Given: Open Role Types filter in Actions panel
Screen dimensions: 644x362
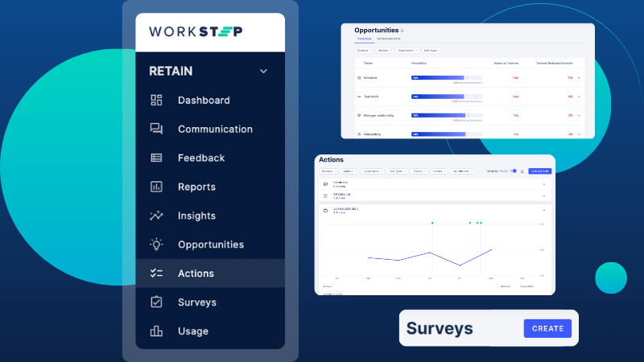Looking at the screenshot, I should 397,171.
